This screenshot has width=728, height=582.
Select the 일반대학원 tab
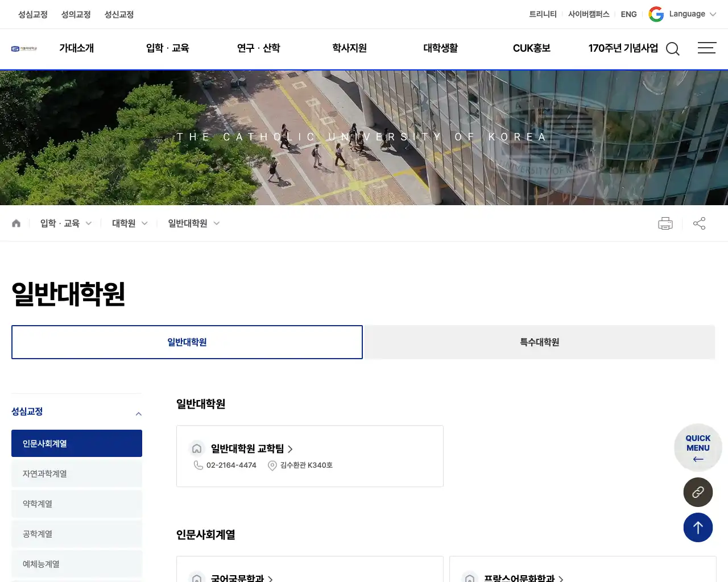[187, 342]
